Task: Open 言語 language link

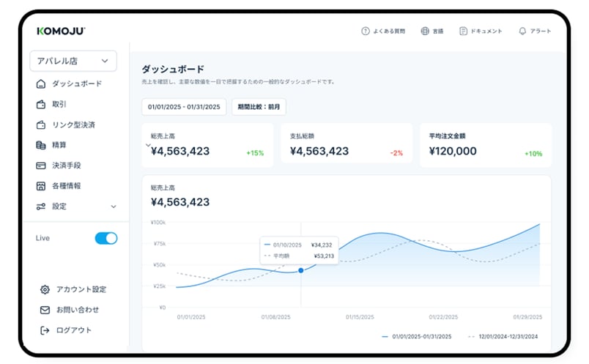Action: 437,31
